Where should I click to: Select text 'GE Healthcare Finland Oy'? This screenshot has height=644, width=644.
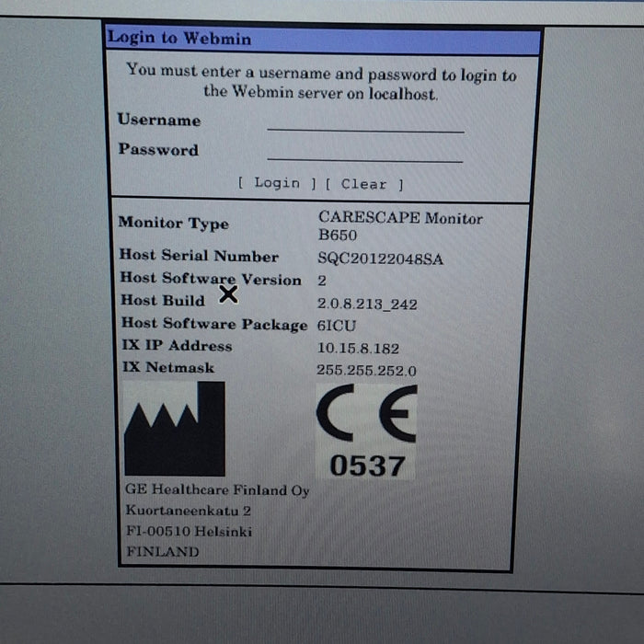click(x=217, y=489)
